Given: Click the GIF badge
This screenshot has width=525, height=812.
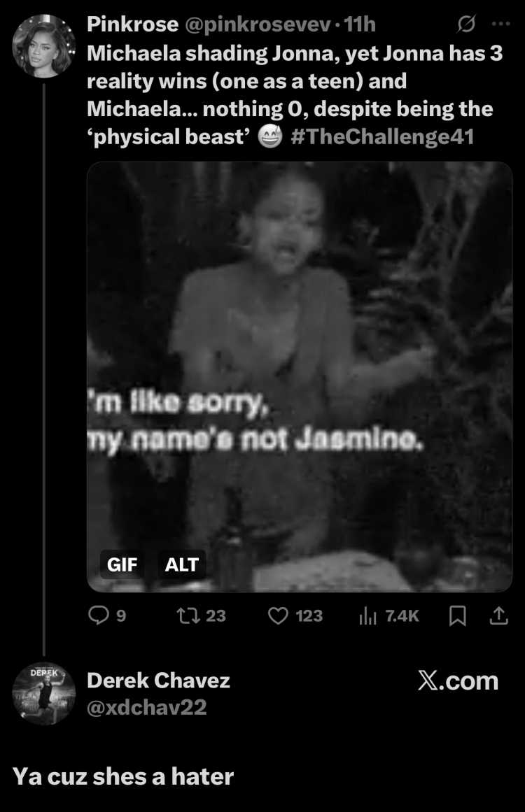Looking at the screenshot, I should tap(122, 564).
